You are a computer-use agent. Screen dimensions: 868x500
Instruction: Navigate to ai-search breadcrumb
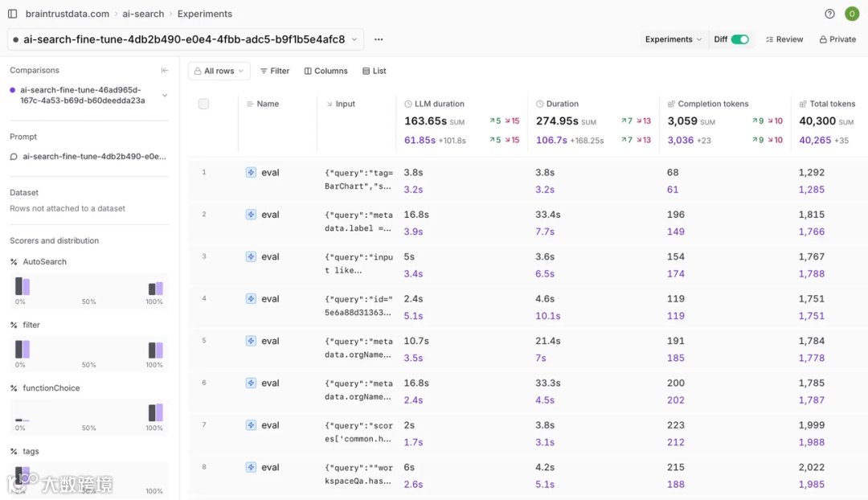[x=143, y=14]
